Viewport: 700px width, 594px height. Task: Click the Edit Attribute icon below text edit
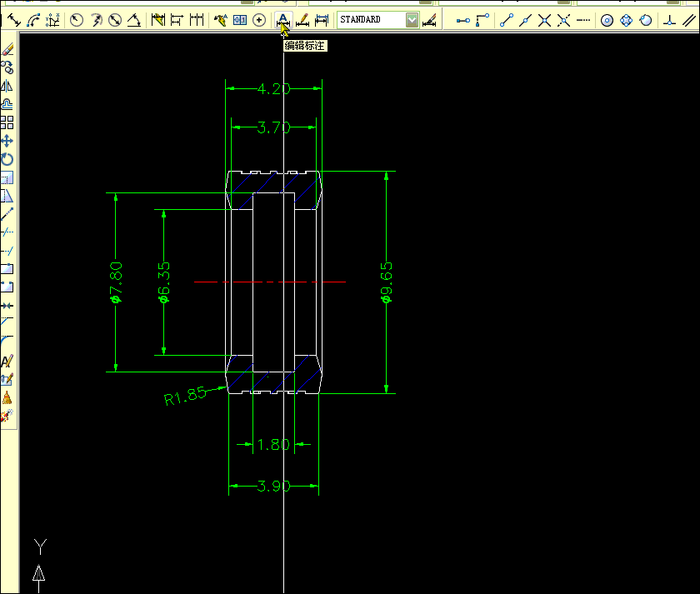click(x=7, y=379)
